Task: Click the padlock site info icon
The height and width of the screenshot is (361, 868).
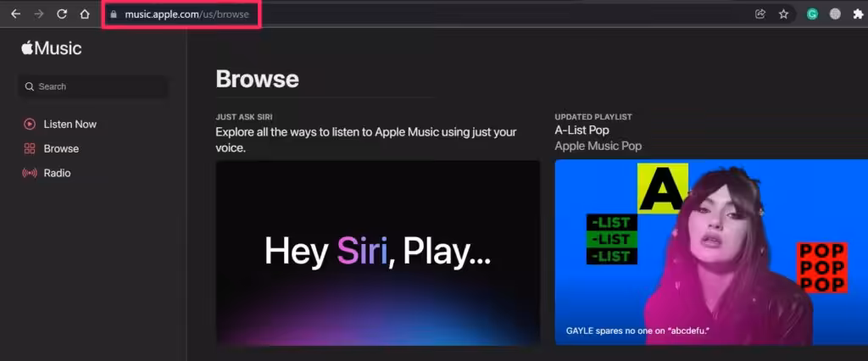Action: (x=114, y=15)
